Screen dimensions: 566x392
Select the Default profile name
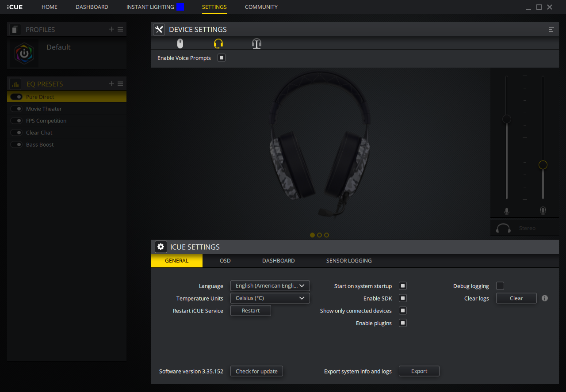[58, 47]
